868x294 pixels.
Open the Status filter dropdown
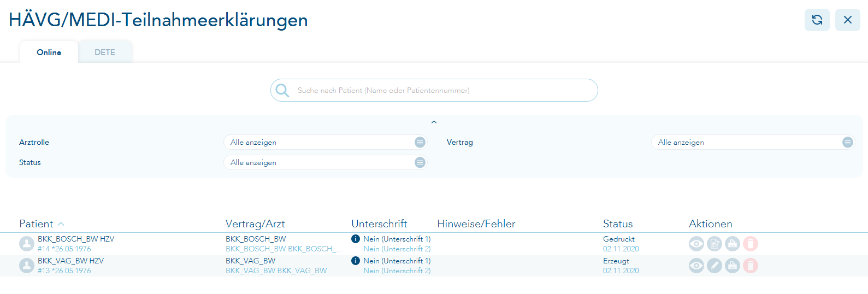click(x=325, y=162)
